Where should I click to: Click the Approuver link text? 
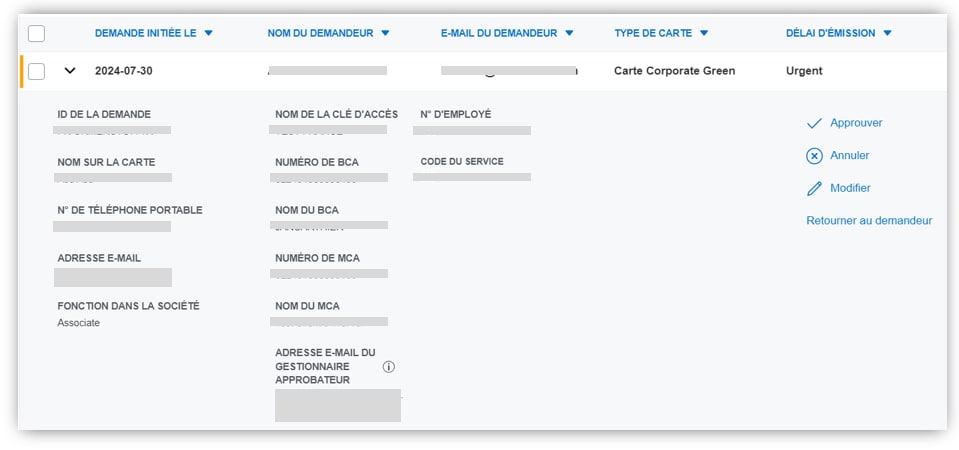[856, 123]
